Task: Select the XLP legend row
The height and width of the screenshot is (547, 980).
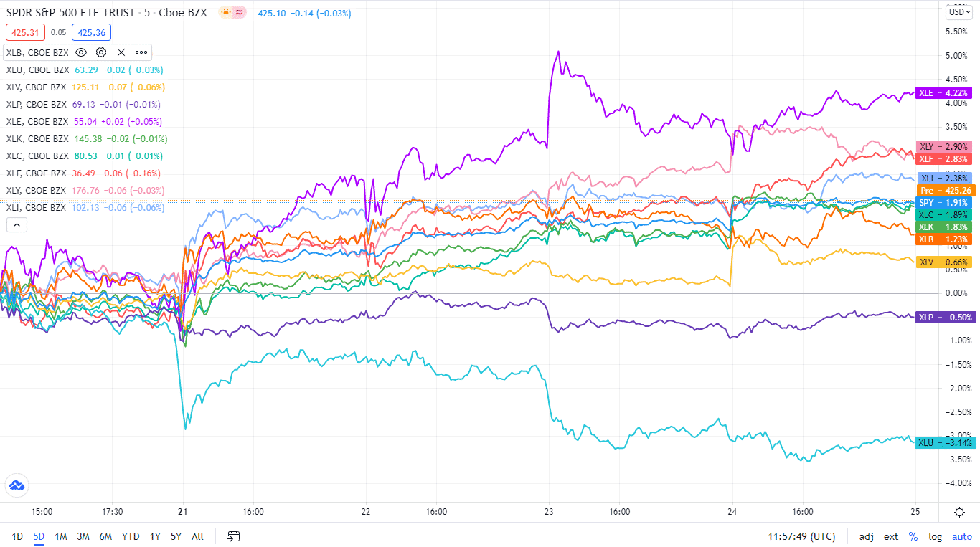Action: point(83,104)
